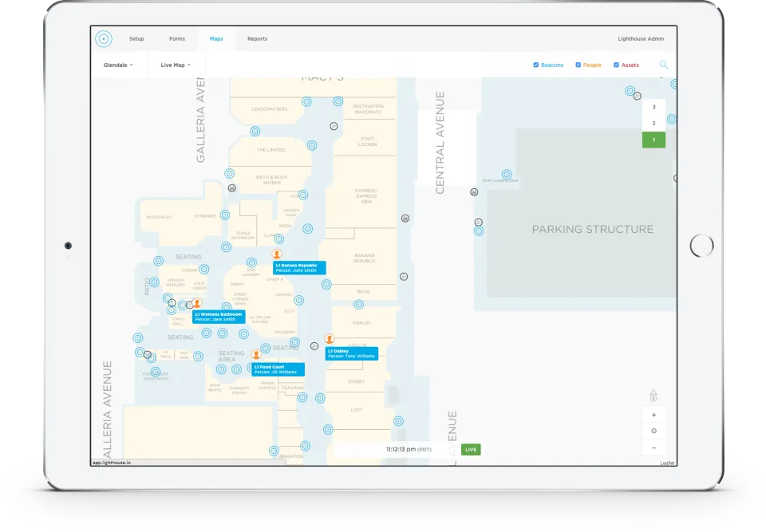
Task: Click the L1 Oakley Tony Williams label
Action: [352, 353]
